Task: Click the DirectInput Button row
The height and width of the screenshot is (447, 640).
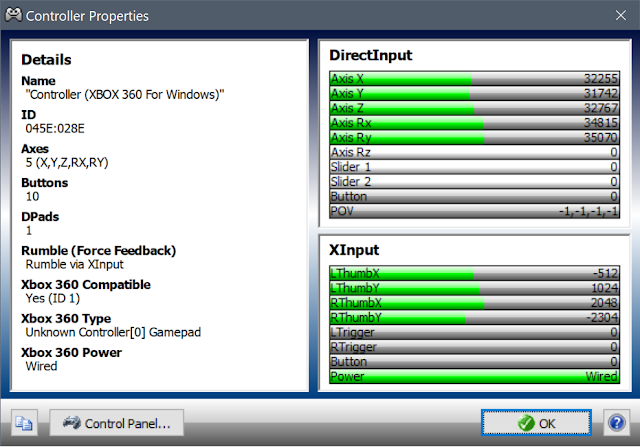Action: pyautogui.click(x=474, y=196)
